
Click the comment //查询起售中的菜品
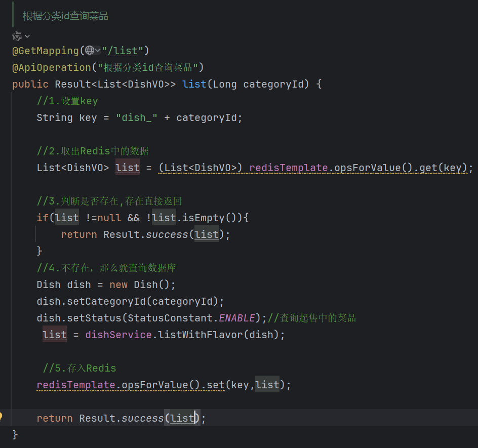[x=312, y=318]
